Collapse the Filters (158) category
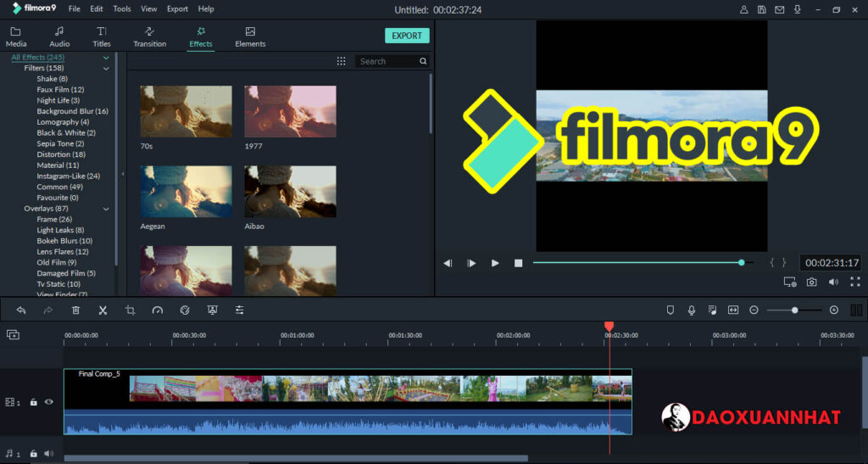868x464 pixels. [x=106, y=68]
